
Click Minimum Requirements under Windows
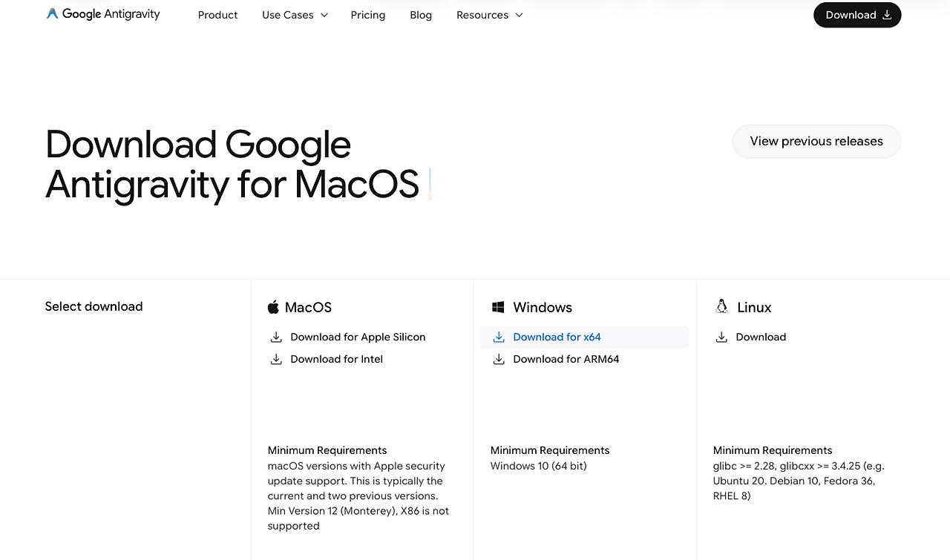(x=550, y=450)
